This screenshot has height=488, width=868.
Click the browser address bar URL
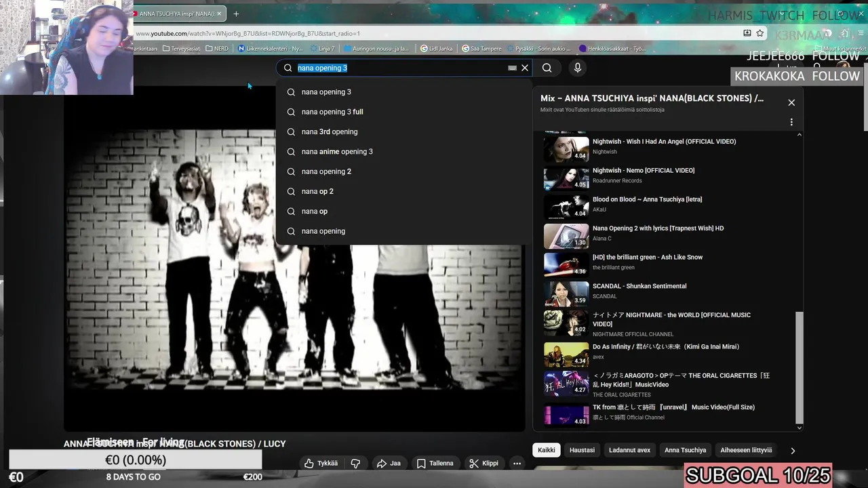(247, 33)
